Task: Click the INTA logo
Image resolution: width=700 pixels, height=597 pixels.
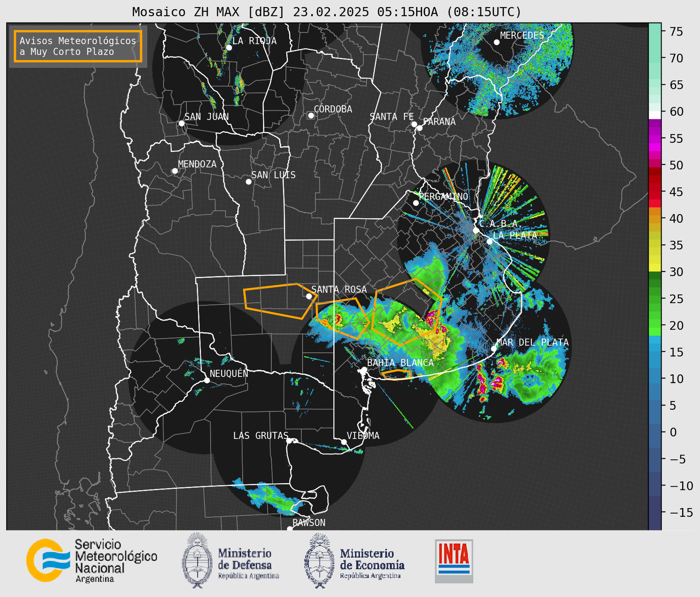Action: pyautogui.click(x=454, y=561)
